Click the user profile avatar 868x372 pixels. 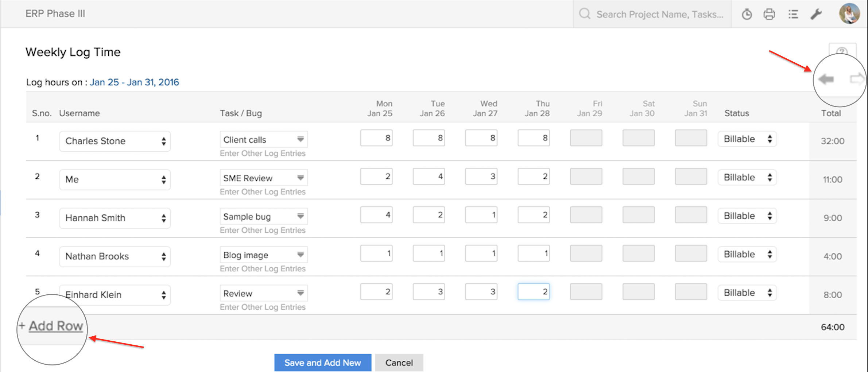pyautogui.click(x=849, y=13)
